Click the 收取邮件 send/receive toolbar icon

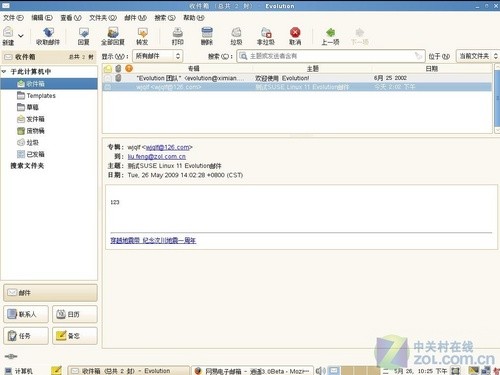click(48, 32)
